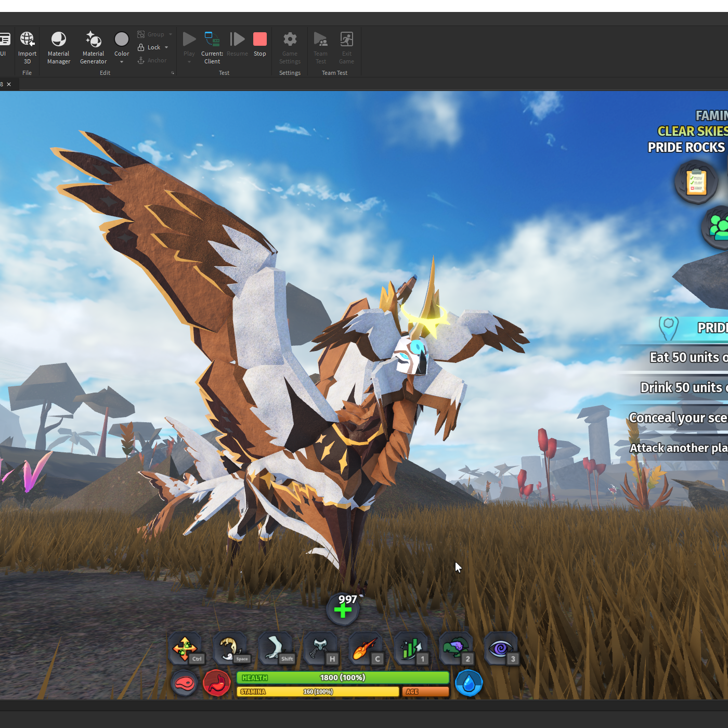Click the blue water drop icon
728x728 pixels.
click(469, 683)
